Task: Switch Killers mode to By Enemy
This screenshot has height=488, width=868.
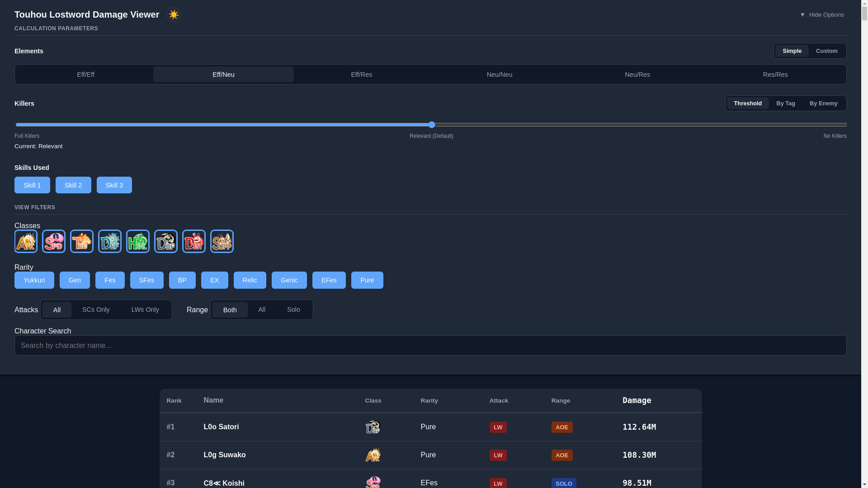Action: pyautogui.click(x=824, y=103)
